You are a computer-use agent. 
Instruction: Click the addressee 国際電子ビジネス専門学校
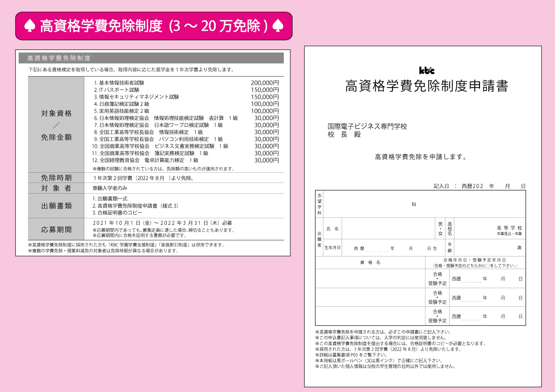click(x=367, y=126)
